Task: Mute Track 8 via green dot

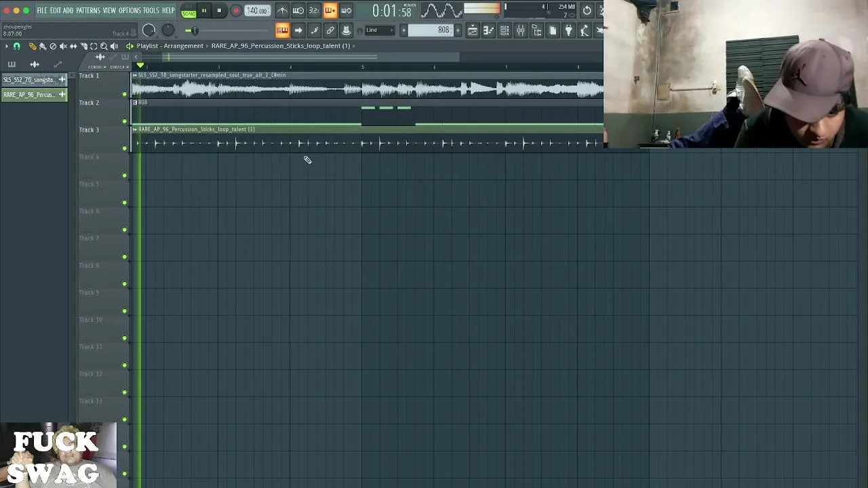Action: [125, 284]
